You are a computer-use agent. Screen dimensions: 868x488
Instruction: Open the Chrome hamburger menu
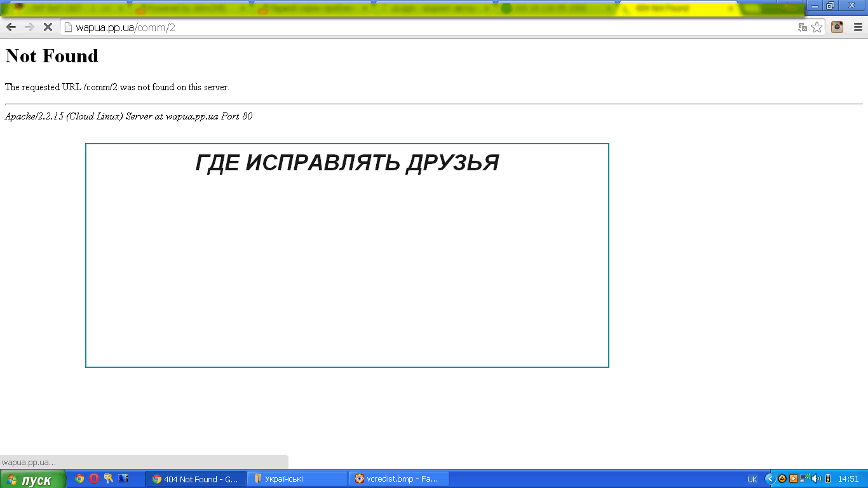[x=858, y=27]
